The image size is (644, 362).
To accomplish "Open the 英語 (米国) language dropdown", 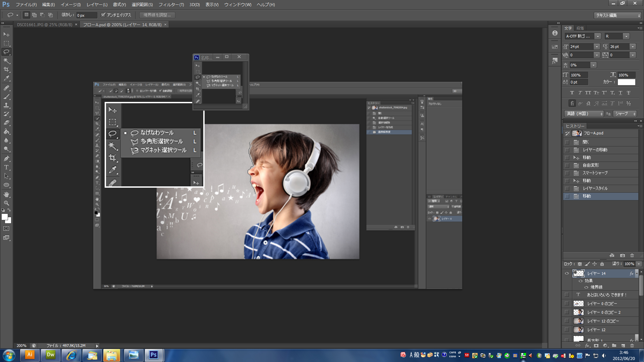I will click(x=584, y=114).
